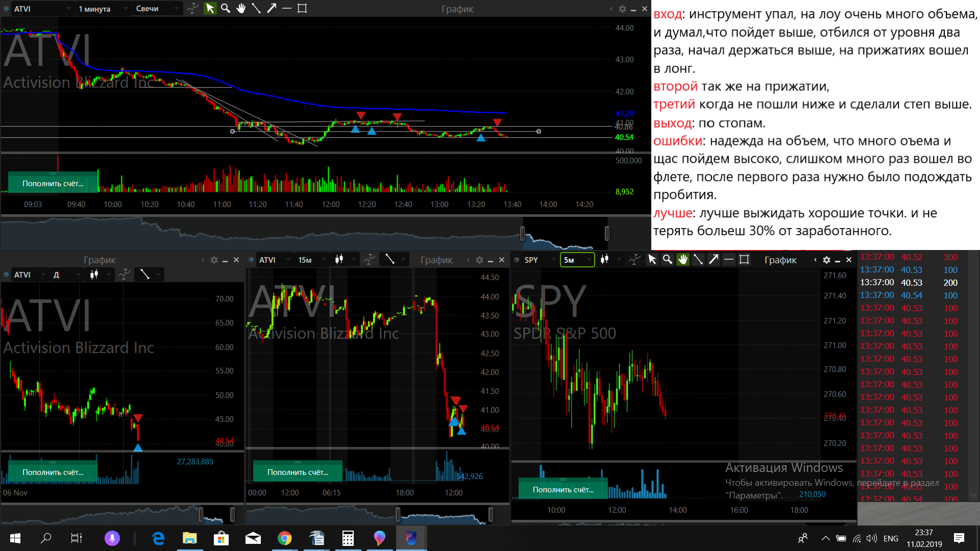
Task: Click the white 13:37:00 40.53 200 tape row
Action: pyautogui.click(x=909, y=282)
